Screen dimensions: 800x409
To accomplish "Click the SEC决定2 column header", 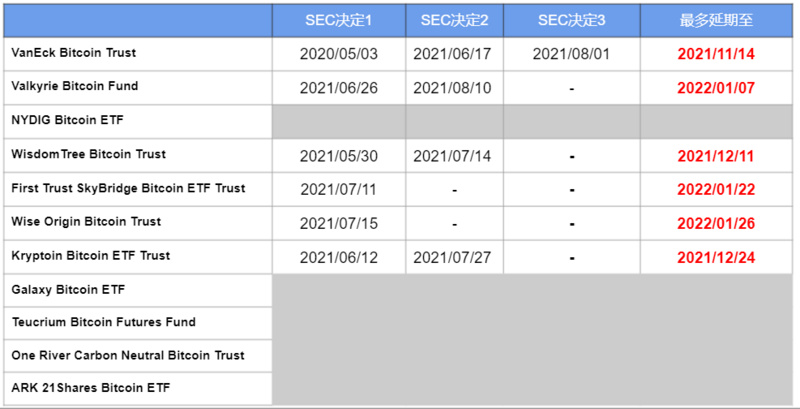I will [x=455, y=20].
